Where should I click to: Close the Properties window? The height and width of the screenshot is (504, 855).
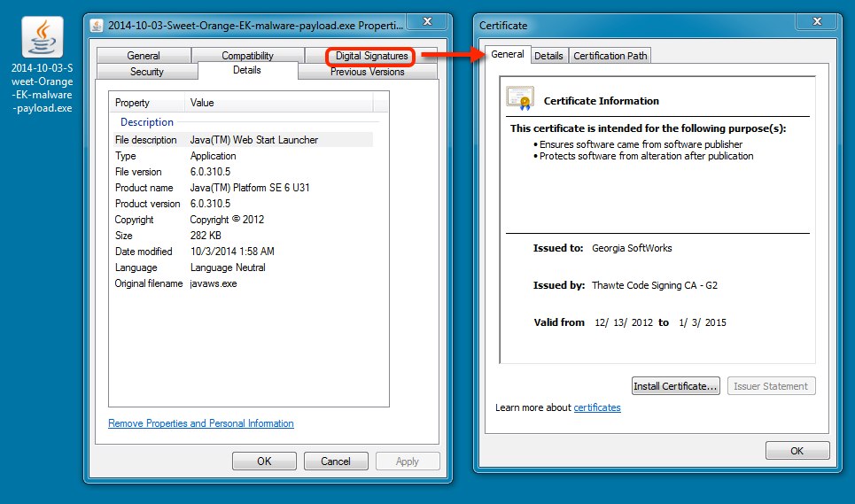pos(427,21)
